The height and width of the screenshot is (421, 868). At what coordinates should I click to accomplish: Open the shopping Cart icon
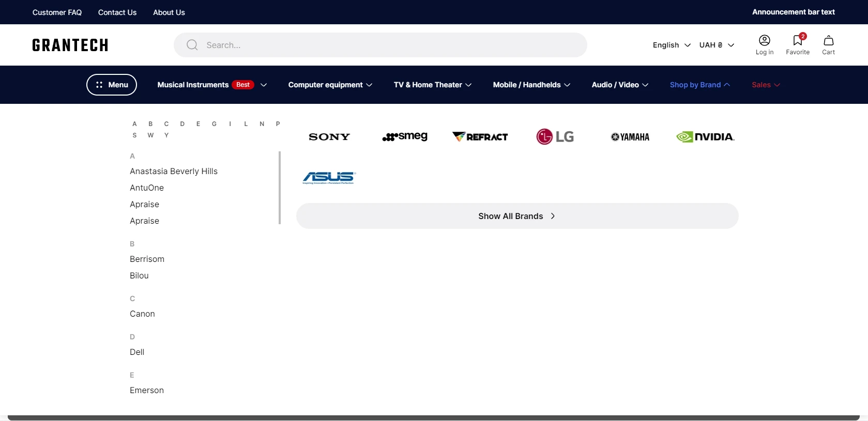coord(828,40)
